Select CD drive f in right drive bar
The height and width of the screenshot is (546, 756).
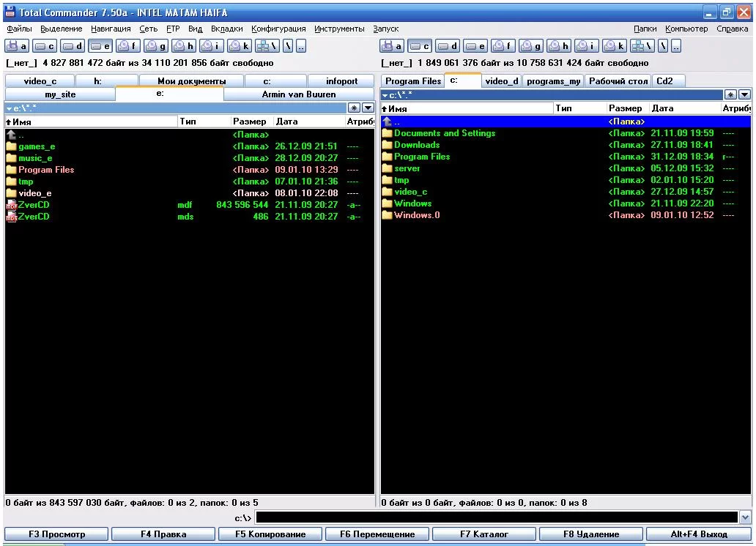point(503,46)
